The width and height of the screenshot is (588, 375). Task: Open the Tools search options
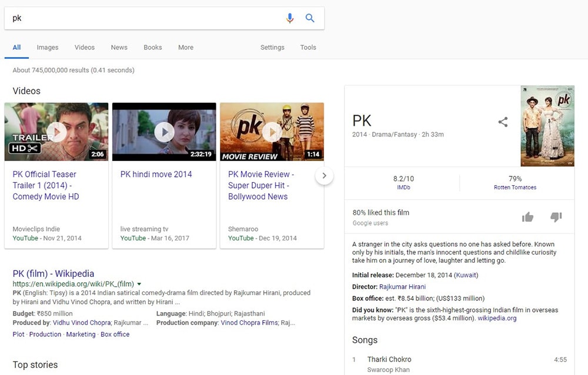[308, 47]
